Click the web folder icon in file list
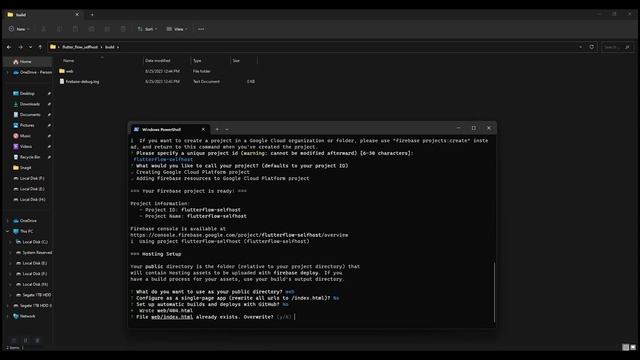The image size is (640, 360). tap(62, 71)
